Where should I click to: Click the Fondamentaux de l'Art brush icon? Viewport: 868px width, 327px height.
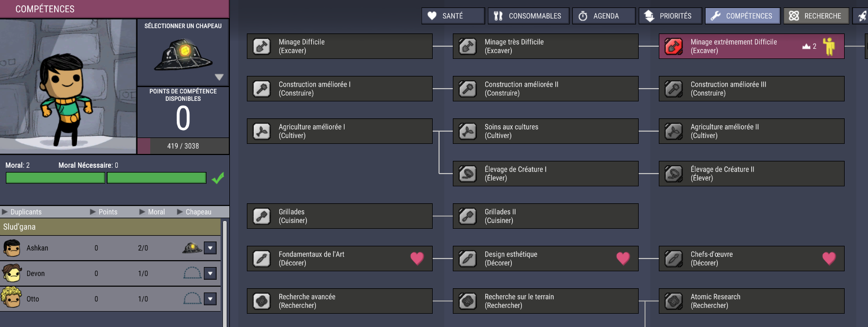tap(262, 259)
